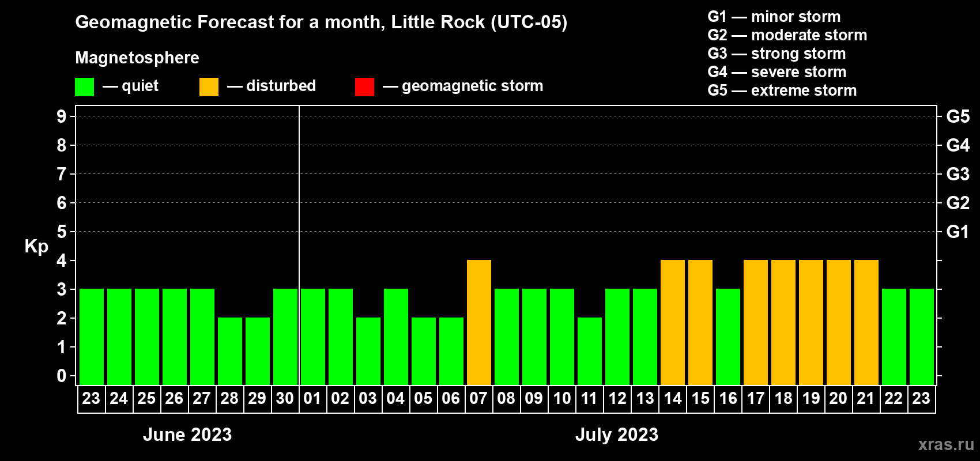Click the date label '27' on the axis
Screen dimensions: 980x461
(x=202, y=399)
